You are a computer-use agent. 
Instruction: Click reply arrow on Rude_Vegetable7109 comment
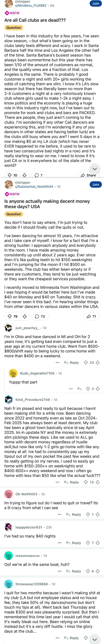pyautogui.click(x=80, y=389)
